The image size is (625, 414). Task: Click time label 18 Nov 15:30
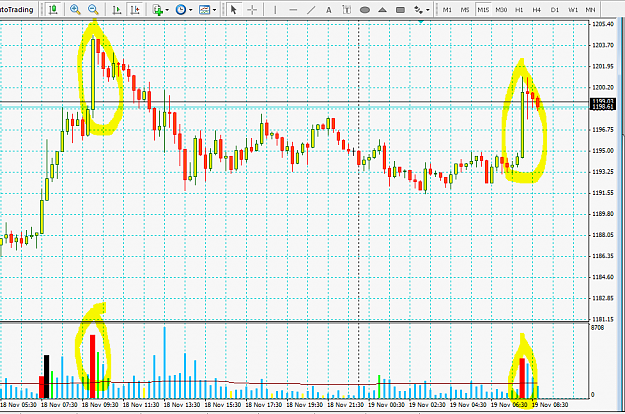click(223, 405)
